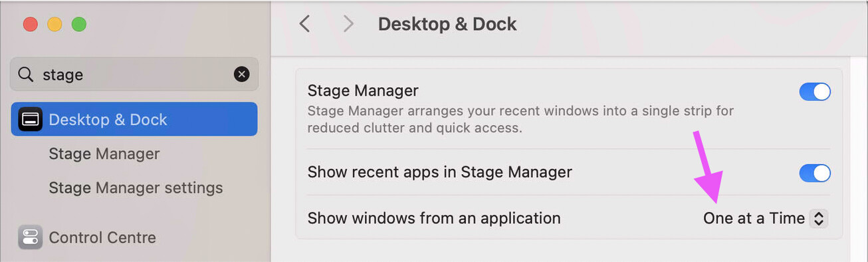This screenshot has width=868, height=262.
Task: Select Control Centre in sidebar
Action: [102, 237]
